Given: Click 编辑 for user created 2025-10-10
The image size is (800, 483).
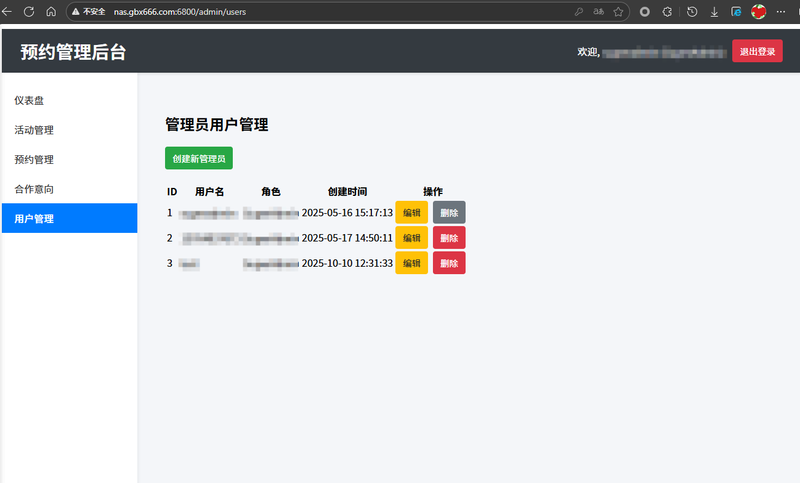Looking at the screenshot, I should (411, 263).
